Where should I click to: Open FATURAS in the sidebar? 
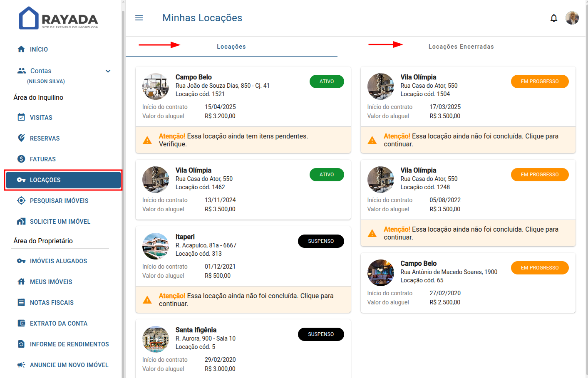tap(43, 159)
